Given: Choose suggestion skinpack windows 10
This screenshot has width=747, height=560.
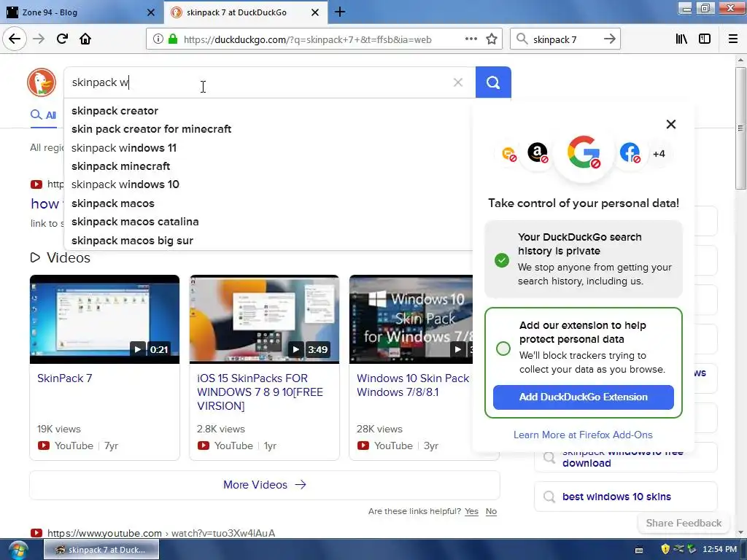Looking at the screenshot, I should pyautogui.click(x=268, y=184).
